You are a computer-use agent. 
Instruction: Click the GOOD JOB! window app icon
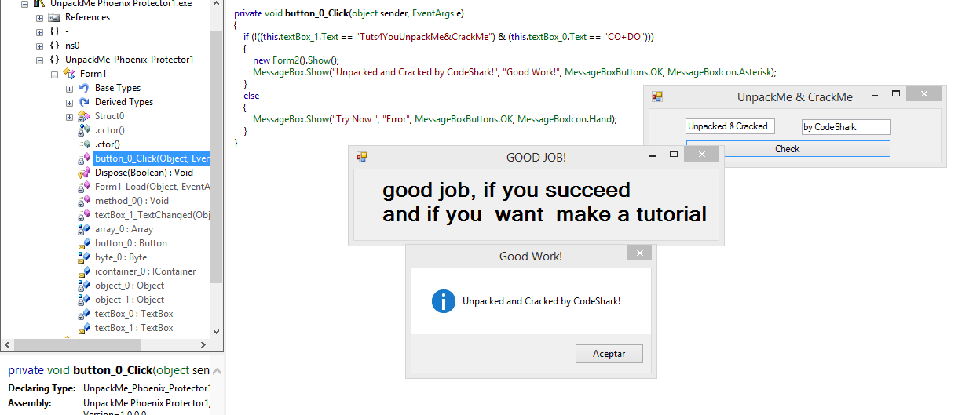point(362,157)
